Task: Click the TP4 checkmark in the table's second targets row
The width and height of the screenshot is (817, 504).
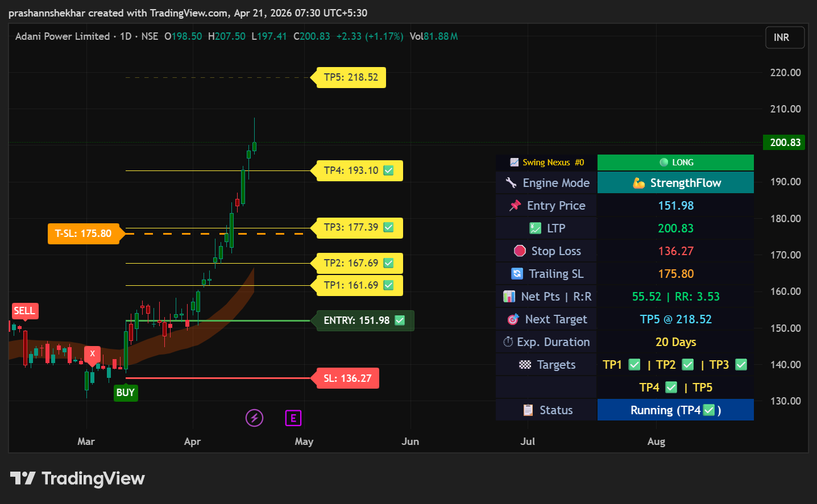Action: (671, 387)
